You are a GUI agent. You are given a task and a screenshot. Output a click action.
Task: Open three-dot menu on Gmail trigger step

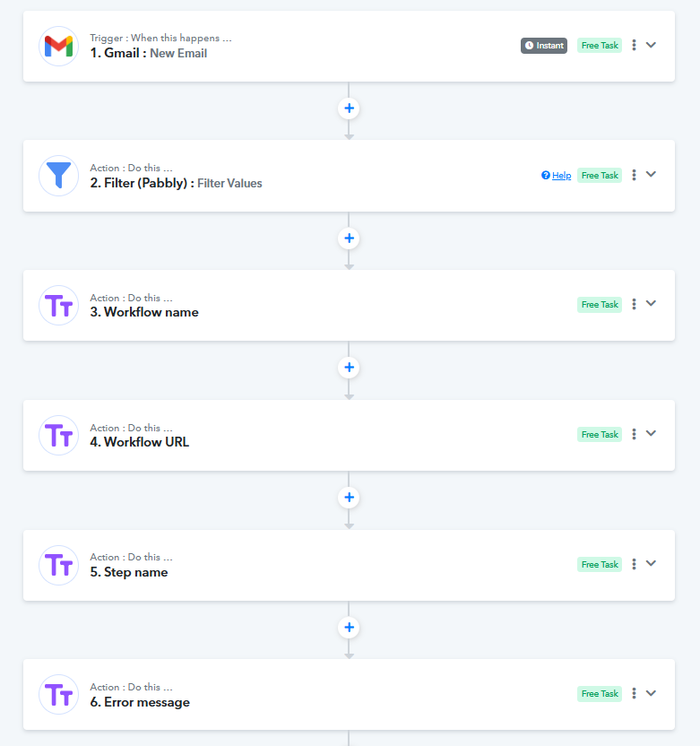[x=634, y=45]
